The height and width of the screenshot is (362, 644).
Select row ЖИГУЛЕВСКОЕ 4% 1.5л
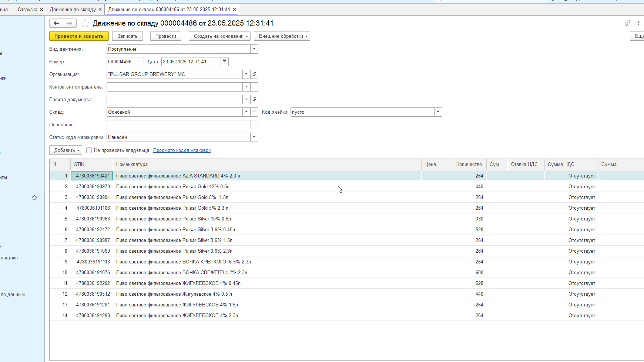click(x=346, y=305)
